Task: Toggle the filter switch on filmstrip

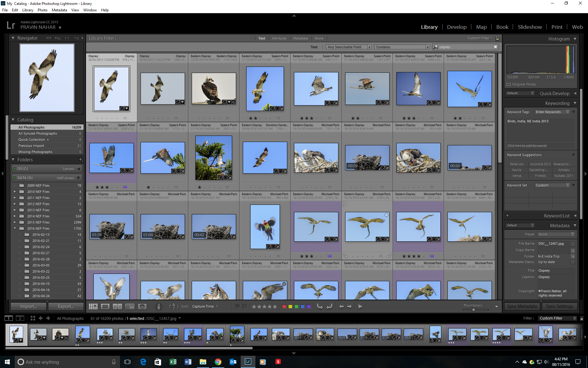Action: [582, 318]
